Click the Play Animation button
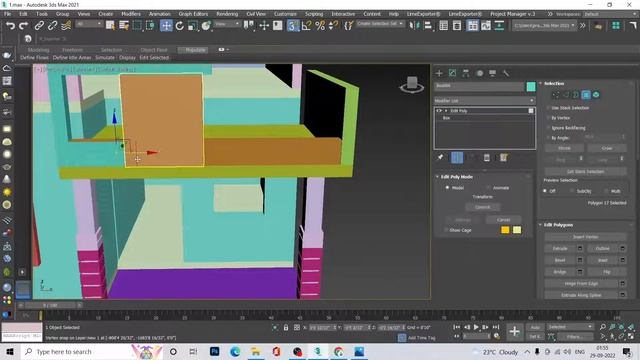This screenshot has width=640, height=360. tap(476, 327)
